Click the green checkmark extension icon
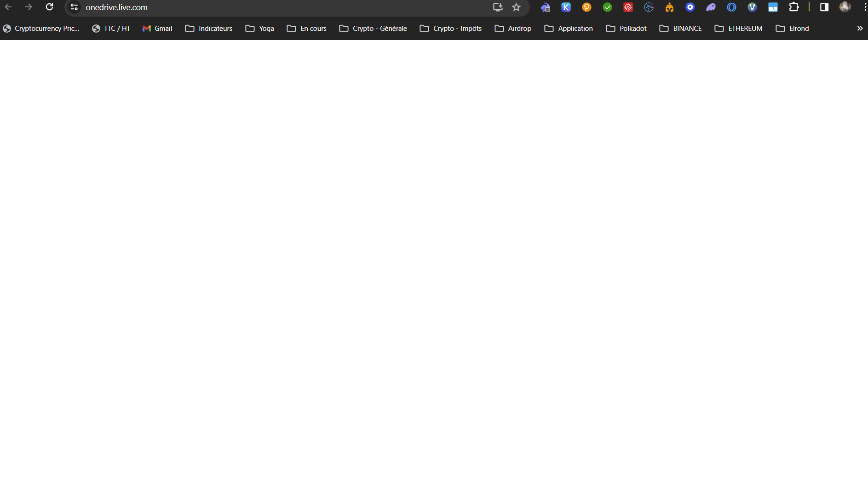Image resolution: width=868 pixels, height=482 pixels. [607, 7]
